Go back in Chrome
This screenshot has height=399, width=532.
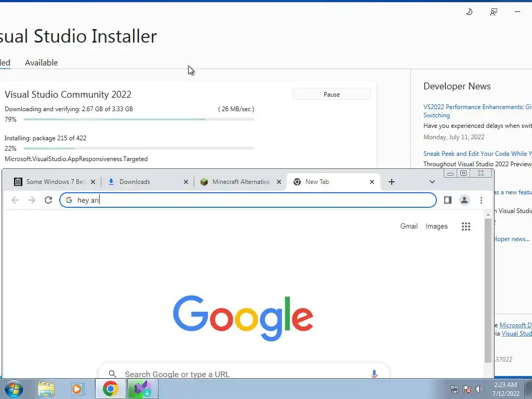[15, 200]
